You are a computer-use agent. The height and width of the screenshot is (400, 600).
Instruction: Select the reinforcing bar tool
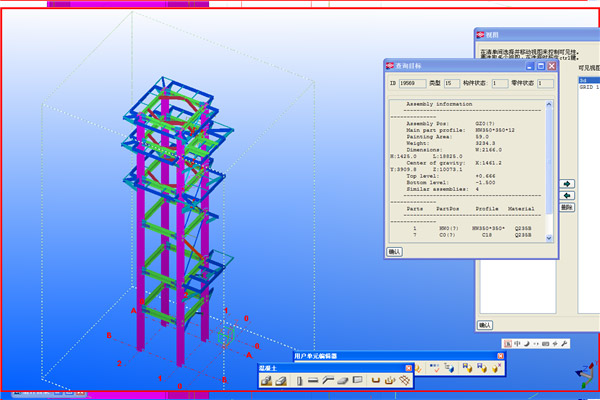point(375,380)
